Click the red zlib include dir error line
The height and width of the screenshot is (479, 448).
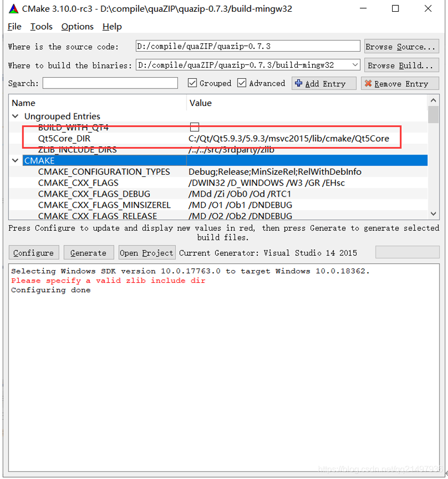point(108,280)
